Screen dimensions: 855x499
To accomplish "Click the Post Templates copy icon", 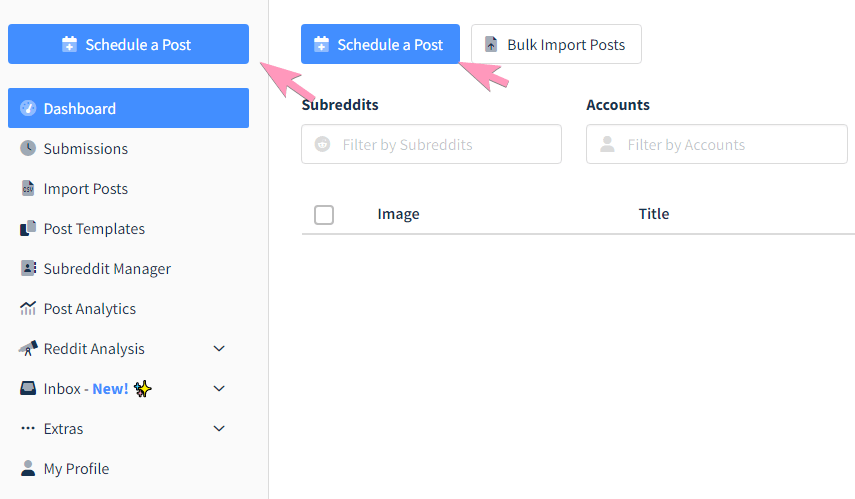I will tap(28, 228).
